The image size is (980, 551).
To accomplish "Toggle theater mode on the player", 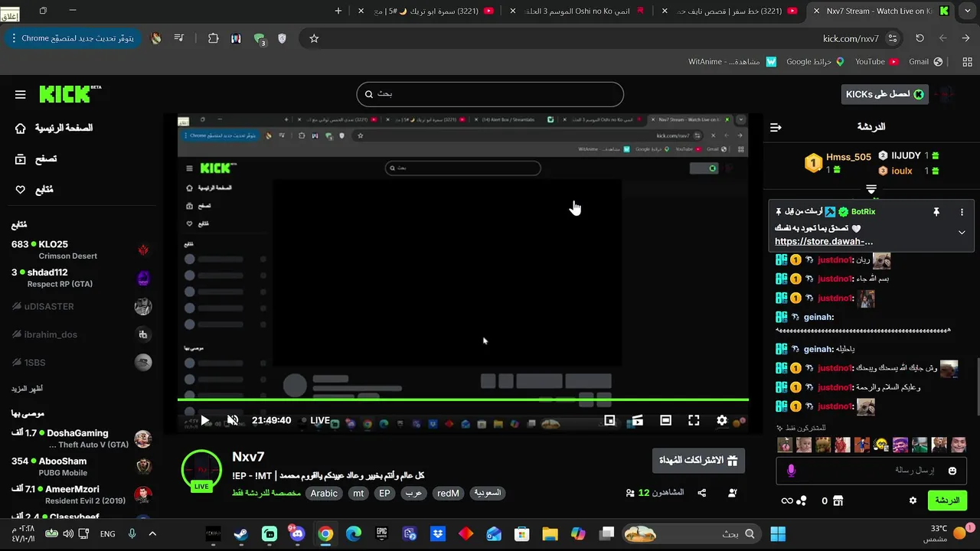I will click(666, 420).
